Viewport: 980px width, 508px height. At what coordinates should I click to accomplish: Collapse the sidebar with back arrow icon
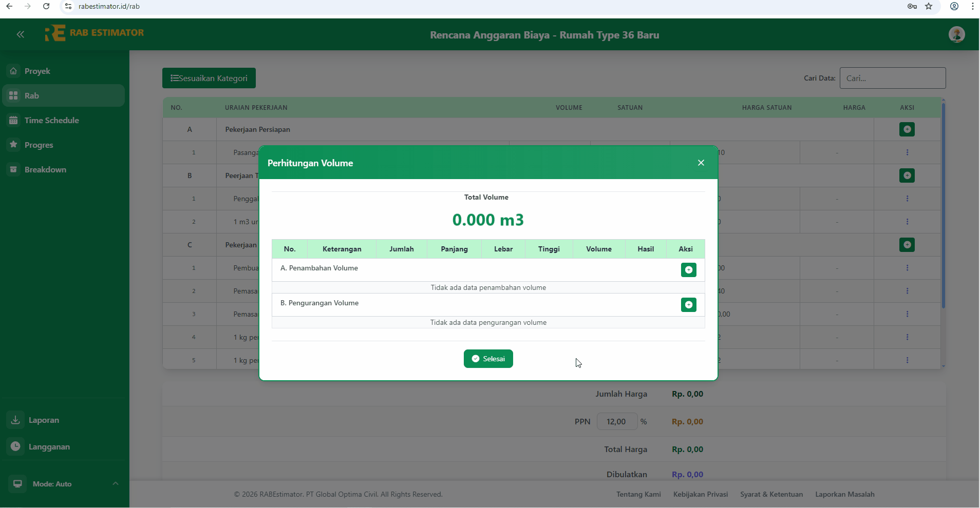tap(20, 34)
